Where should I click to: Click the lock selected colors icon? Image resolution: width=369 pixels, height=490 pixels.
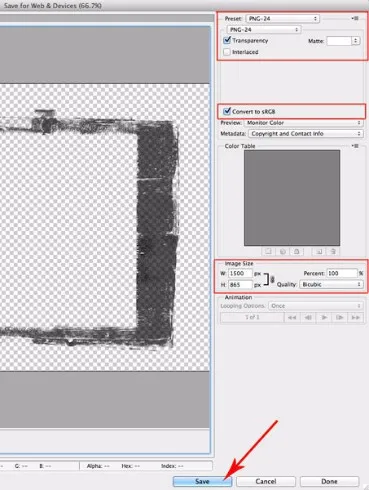pyautogui.click(x=297, y=251)
